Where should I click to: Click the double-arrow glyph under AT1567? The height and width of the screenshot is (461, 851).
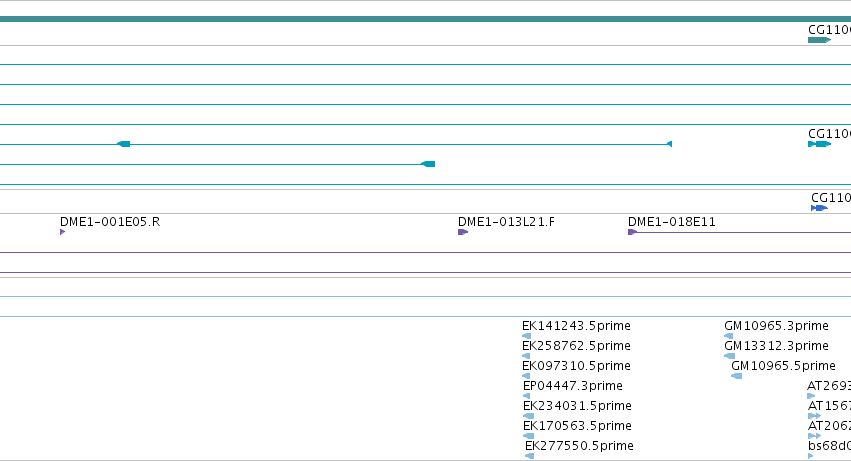coord(814,416)
